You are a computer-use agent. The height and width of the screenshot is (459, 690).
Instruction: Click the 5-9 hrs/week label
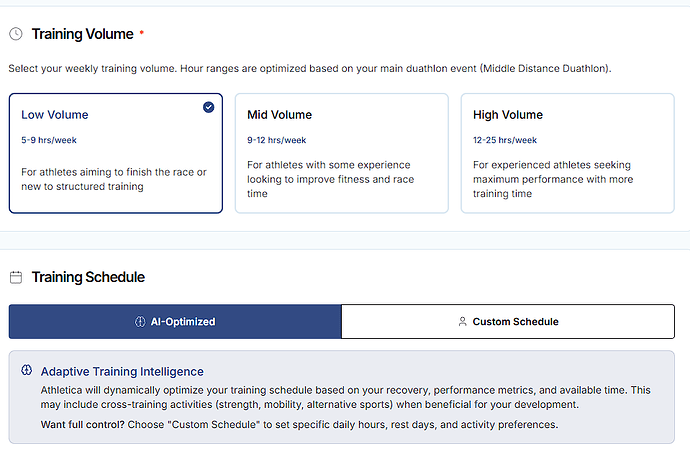pyautogui.click(x=48, y=140)
